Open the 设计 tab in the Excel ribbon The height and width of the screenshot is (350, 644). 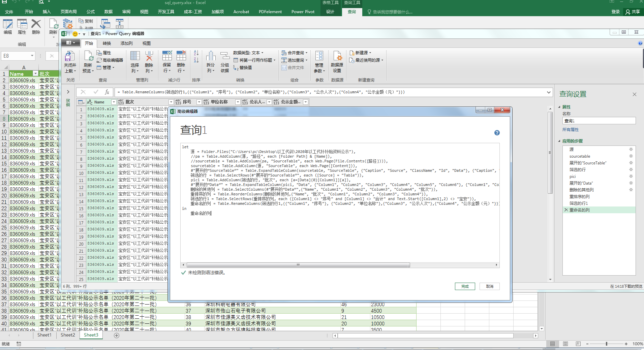pyautogui.click(x=330, y=12)
